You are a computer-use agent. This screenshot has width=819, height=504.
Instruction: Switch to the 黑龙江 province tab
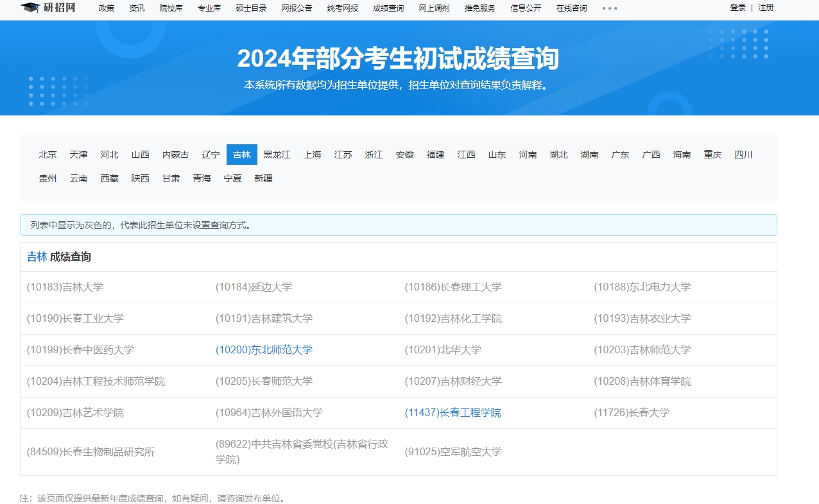click(x=277, y=155)
